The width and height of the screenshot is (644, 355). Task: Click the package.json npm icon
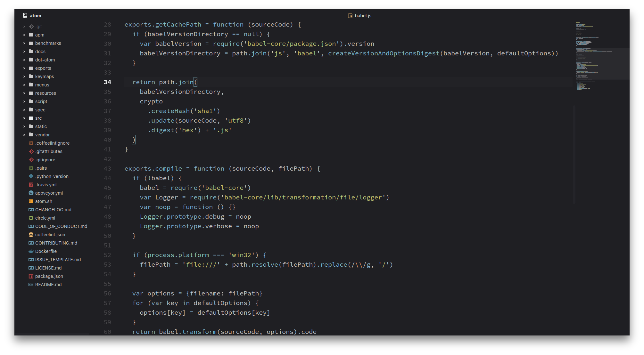point(31,276)
